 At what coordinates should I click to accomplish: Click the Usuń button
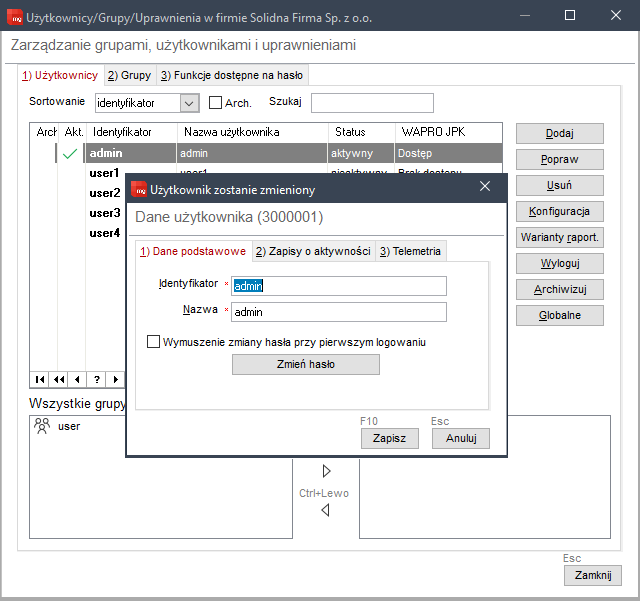tap(560, 185)
